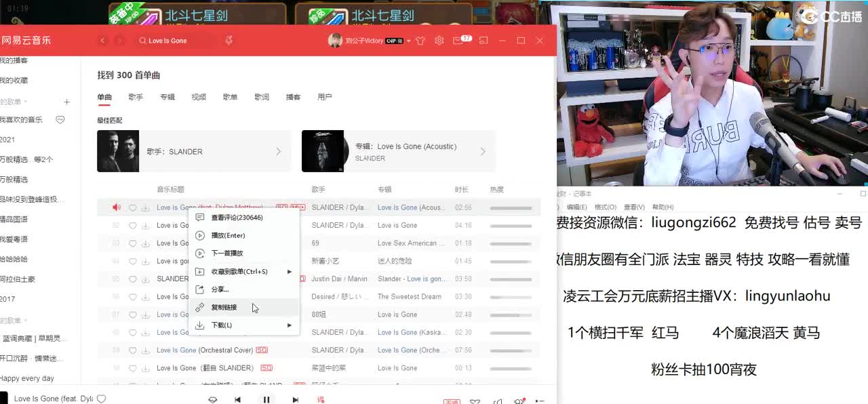Open 我爱粤语 playlist in sidebar
868x404 pixels.
click(14, 239)
